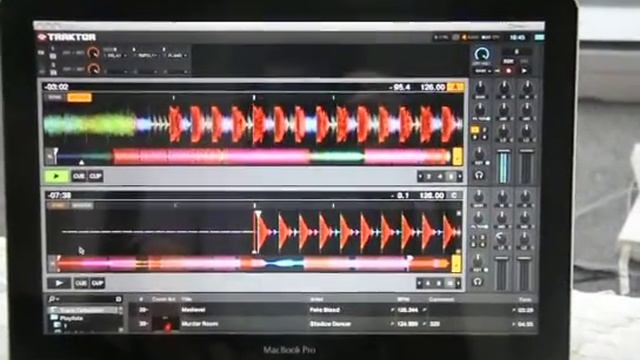Screen dimensions: 640x360
Task: Open the FLANG effect dropdown in FX unit 1
Action: click(177, 55)
